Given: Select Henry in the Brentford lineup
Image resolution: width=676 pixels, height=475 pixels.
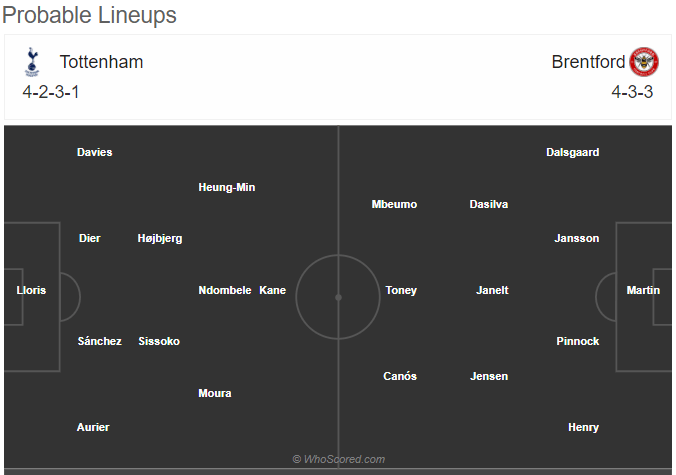Looking at the screenshot, I should (583, 427).
